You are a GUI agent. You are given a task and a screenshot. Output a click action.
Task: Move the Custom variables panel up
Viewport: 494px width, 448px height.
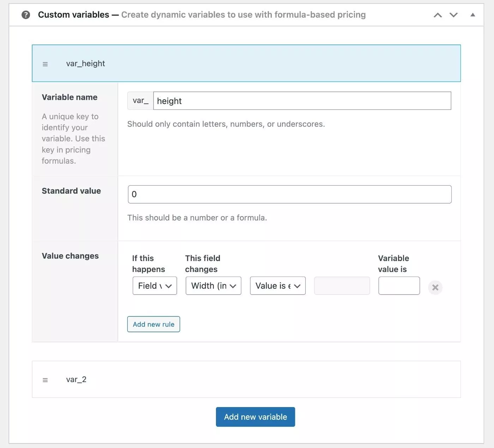(x=438, y=15)
